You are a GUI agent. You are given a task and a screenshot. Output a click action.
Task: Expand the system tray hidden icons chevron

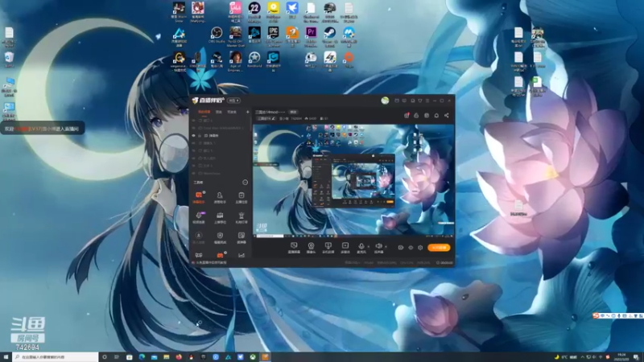click(x=582, y=357)
